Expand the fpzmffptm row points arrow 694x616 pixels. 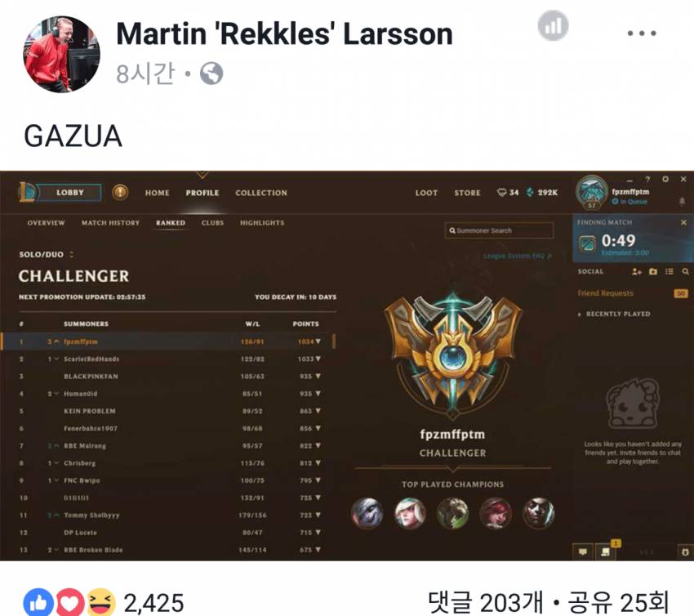(318, 341)
